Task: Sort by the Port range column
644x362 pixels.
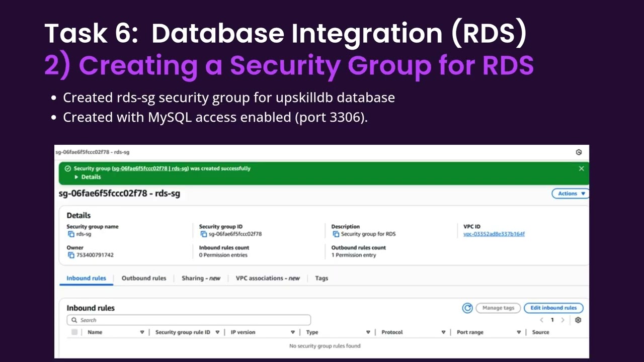Action: coord(519,332)
